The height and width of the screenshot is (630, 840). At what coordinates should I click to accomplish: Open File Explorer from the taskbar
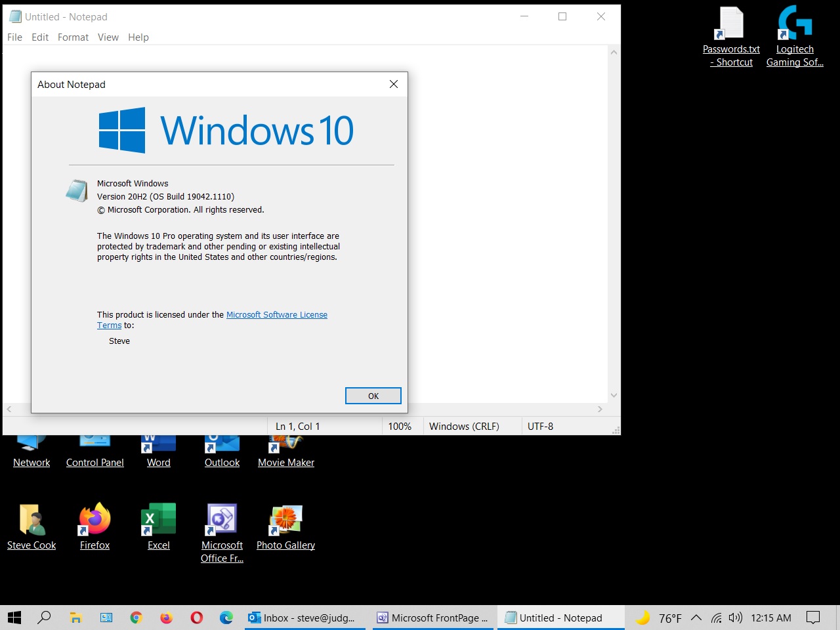pyautogui.click(x=75, y=618)
